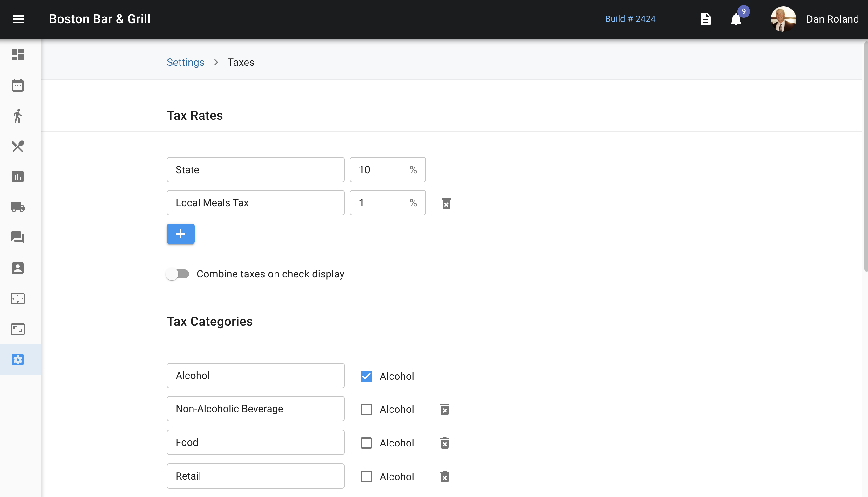Check Alcohol checkbox for Retail category
The width and height of the screenshot is (868, 497).
point(366,476)
